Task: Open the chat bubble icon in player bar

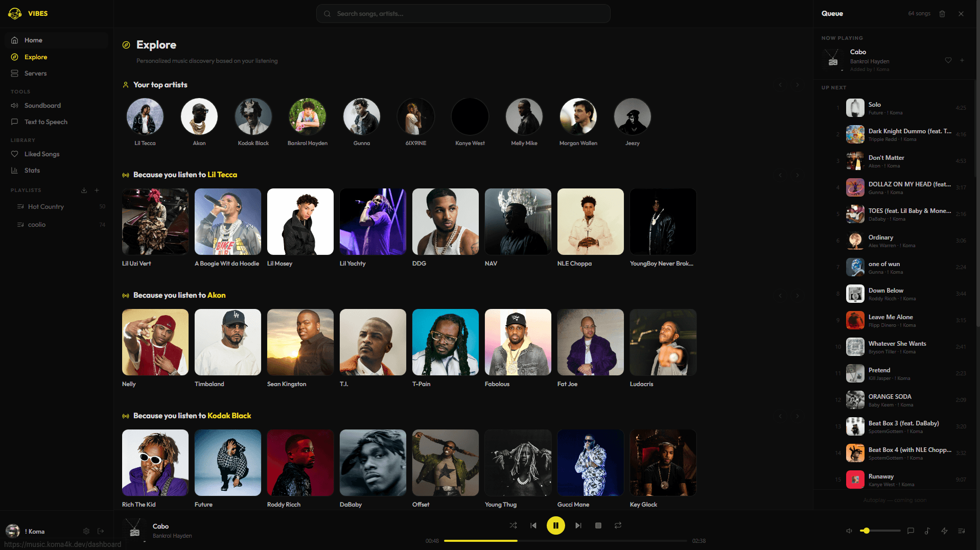Action: pos(911,531)
